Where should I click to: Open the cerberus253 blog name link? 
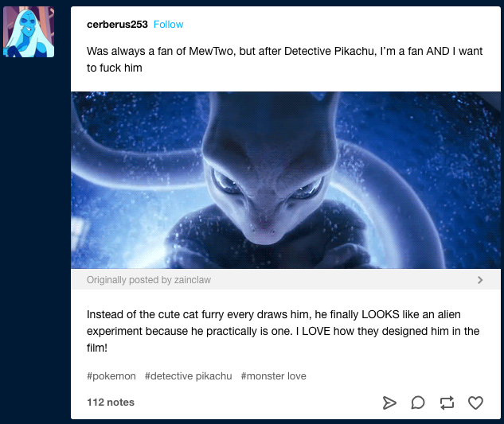(x=117, y=25)
